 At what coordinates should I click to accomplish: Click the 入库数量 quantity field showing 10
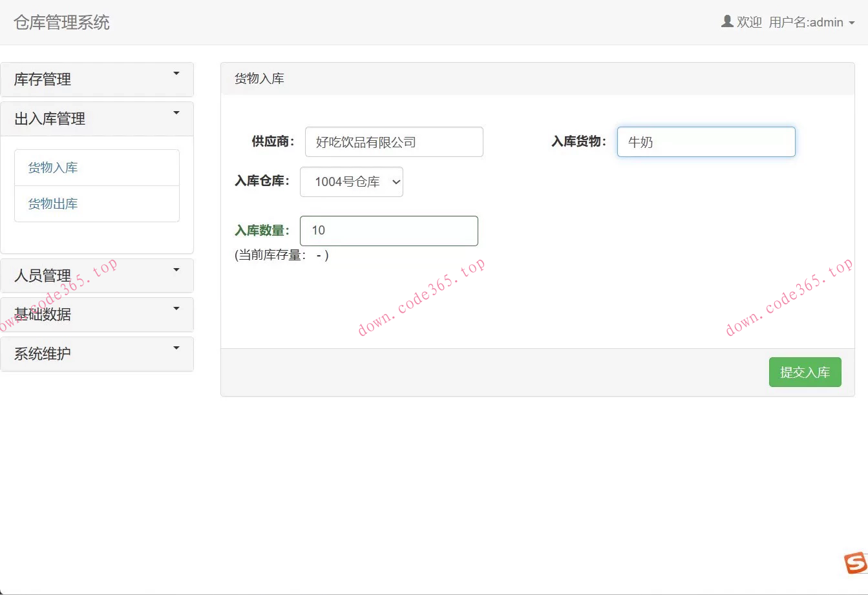[388, 230]
